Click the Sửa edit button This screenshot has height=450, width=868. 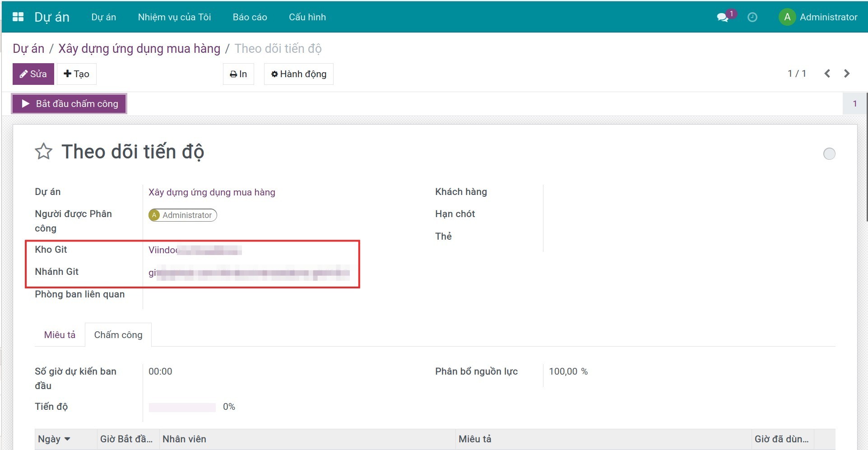pos(33,74)
